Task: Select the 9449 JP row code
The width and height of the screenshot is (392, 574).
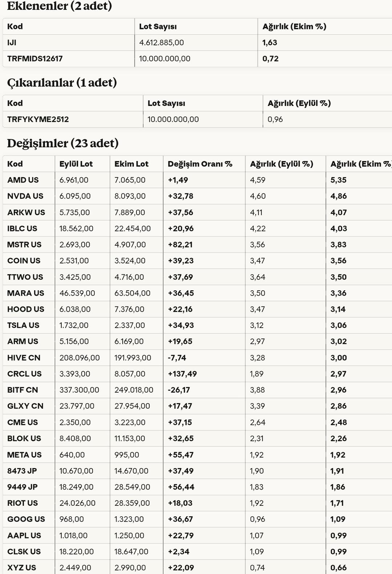Action: (x=23, y=487)
